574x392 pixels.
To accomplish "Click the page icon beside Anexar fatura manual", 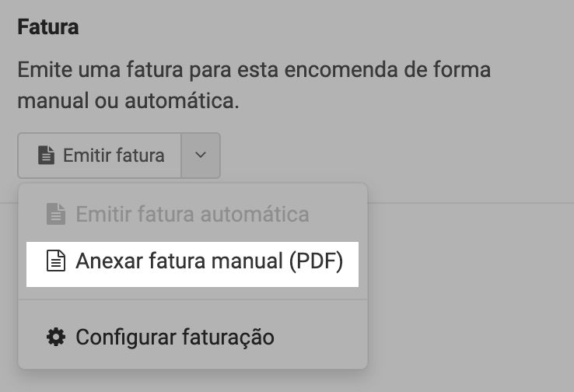I will point(54,261).
